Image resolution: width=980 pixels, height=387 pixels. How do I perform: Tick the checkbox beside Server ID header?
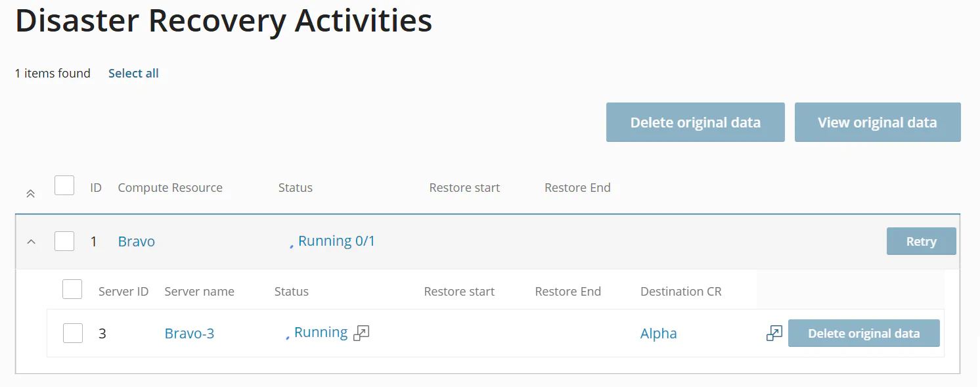(x=72, y=289)
